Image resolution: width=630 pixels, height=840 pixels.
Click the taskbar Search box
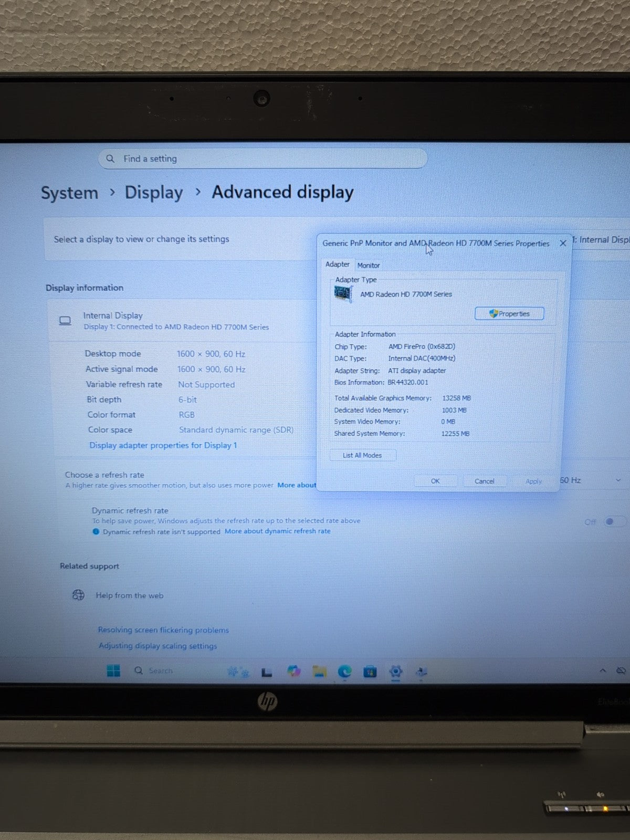click(x=173, y=670)
